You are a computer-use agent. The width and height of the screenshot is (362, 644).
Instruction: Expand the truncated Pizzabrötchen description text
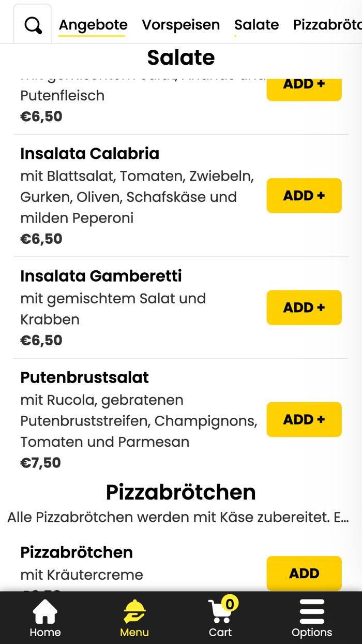point(181,517)
